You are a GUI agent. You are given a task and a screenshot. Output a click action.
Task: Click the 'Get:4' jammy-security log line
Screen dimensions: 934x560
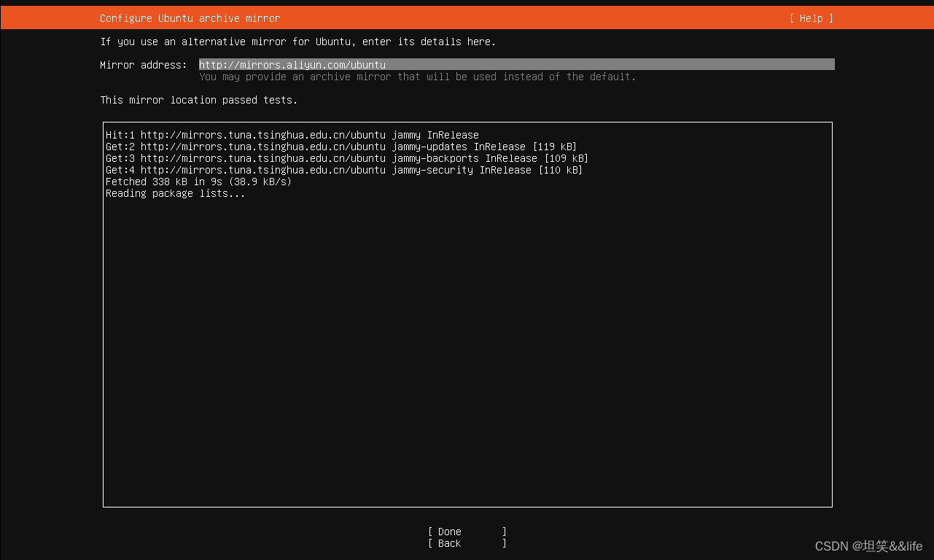point(344,170)
